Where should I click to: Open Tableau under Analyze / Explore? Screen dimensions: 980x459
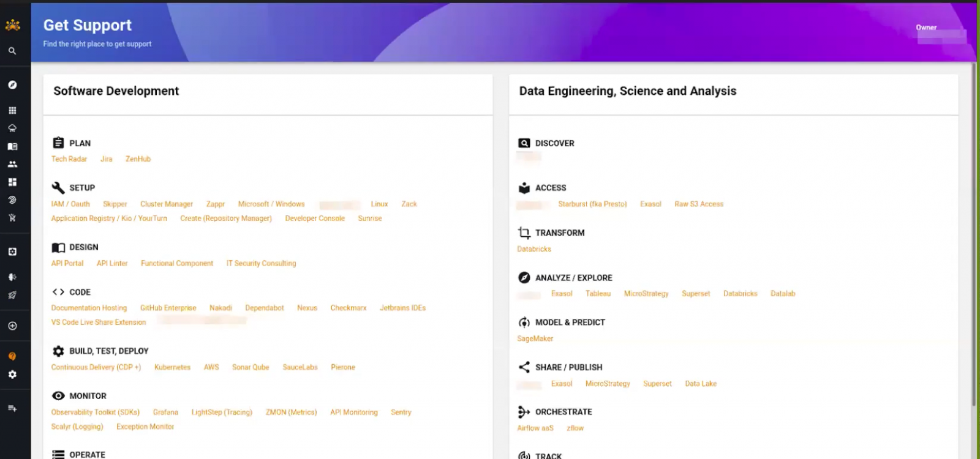tap(598, 294)
